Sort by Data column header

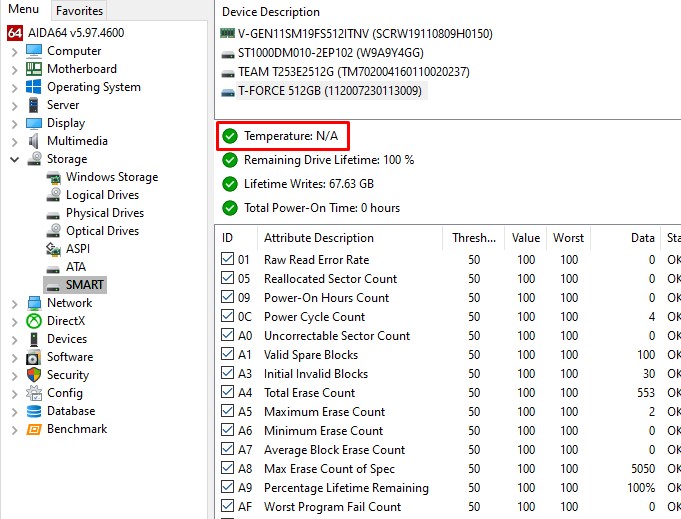click(x=625, y=238)
